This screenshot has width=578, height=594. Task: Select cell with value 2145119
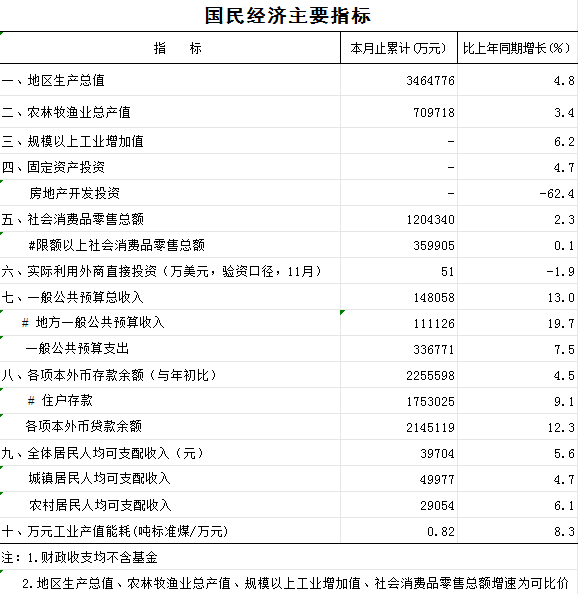399,427
